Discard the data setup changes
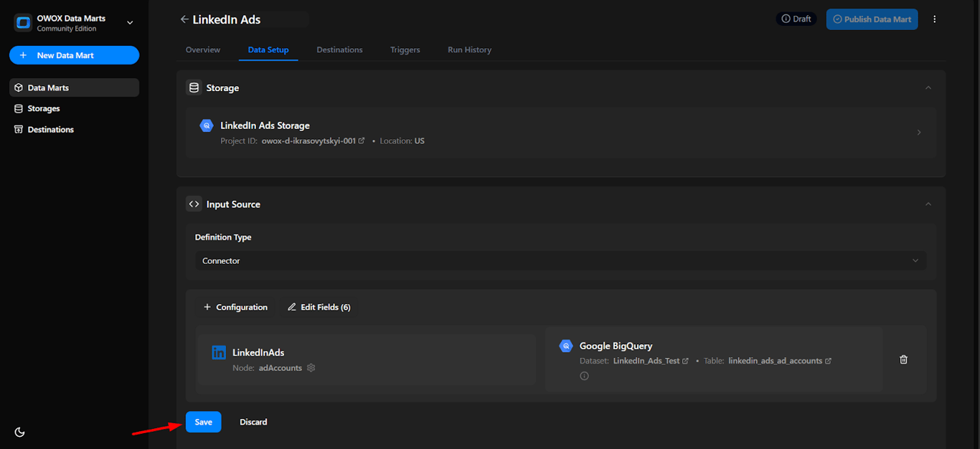 click(253, 422)
